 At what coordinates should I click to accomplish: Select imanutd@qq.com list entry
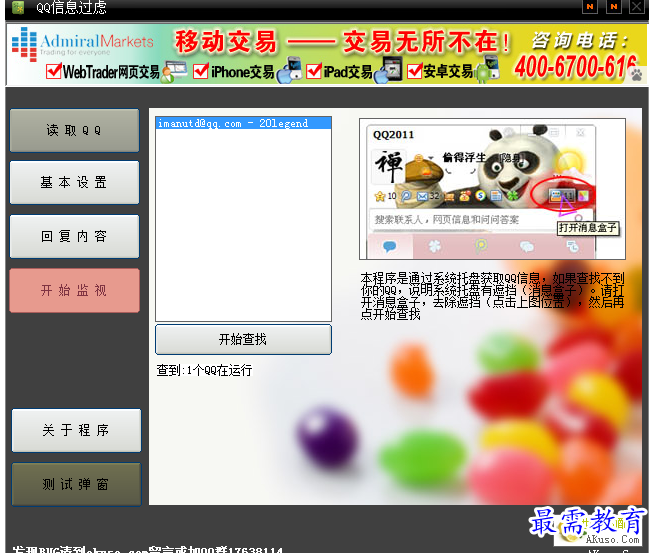click(x=243, y=123)
